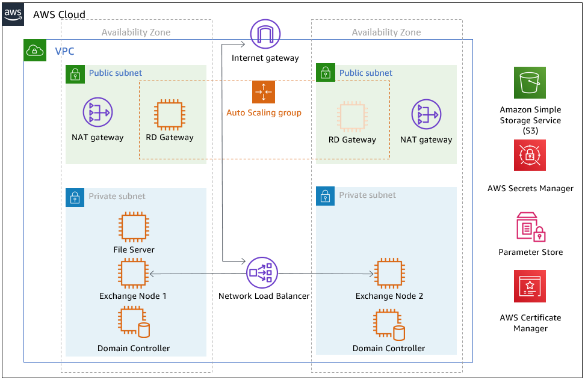Click the left 'Availability Zone' label

coord(136,32)
